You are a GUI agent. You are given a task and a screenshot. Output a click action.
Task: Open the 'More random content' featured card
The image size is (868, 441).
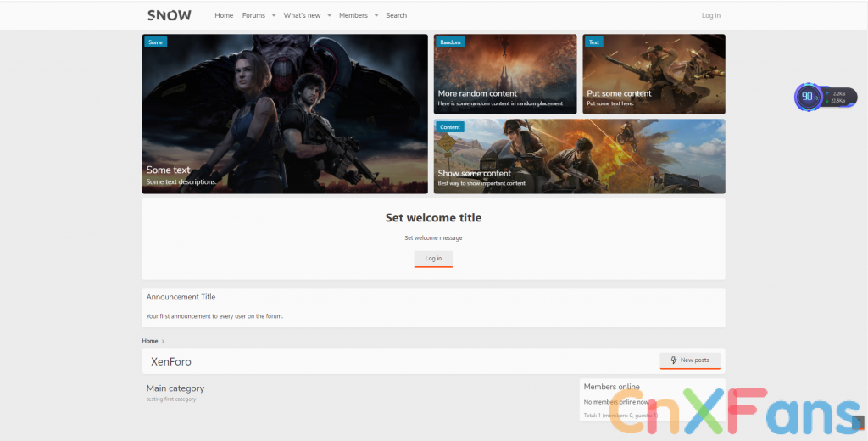(x=505, y=75)
